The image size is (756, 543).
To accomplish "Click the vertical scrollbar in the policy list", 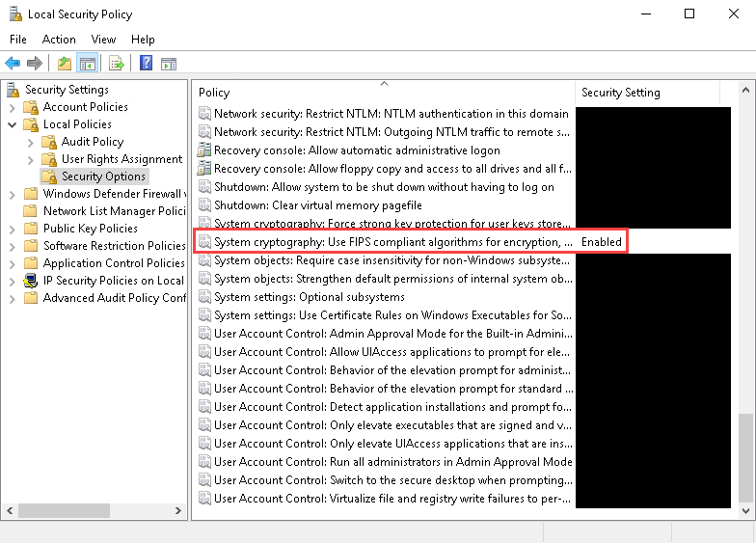I will [x=746, y=289].
